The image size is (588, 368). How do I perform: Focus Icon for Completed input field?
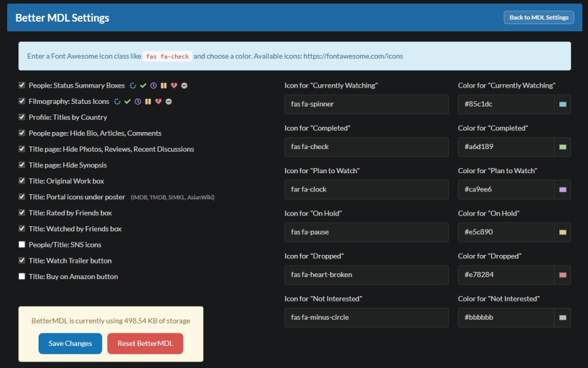tap(367, 147)
